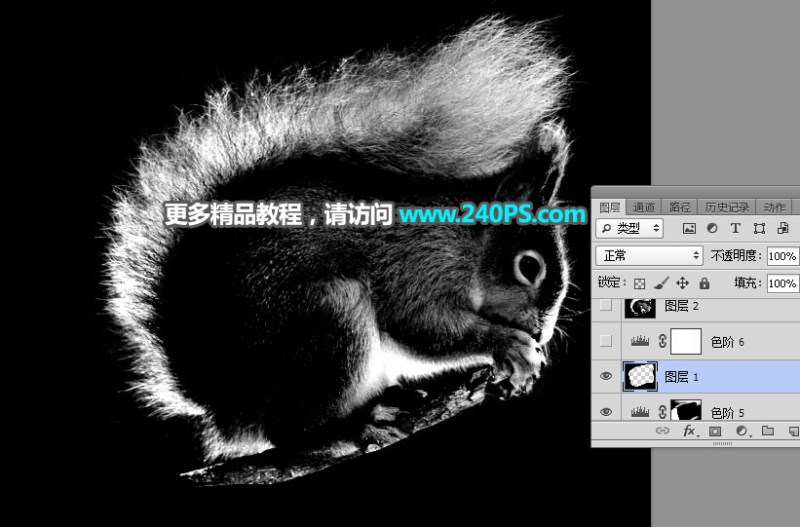The width and height of the screenshot is (800, 527).
Task: Select the 图层 2 thumbnail
Action: [640, 308]
